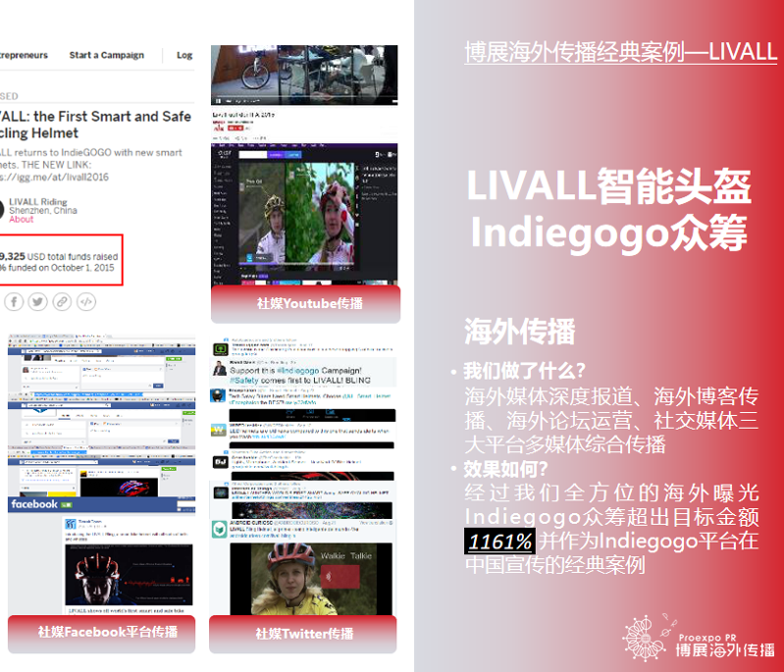This screenshot has height=672, width=784.
Task: Click the 社媒Youtube传播 label button
Action: [x=305, y=303]
